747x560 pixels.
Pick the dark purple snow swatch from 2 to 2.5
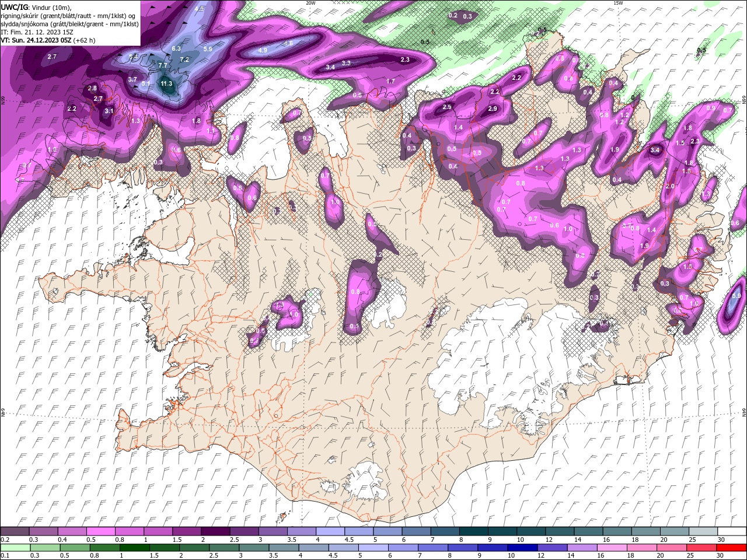coord(215,531)
